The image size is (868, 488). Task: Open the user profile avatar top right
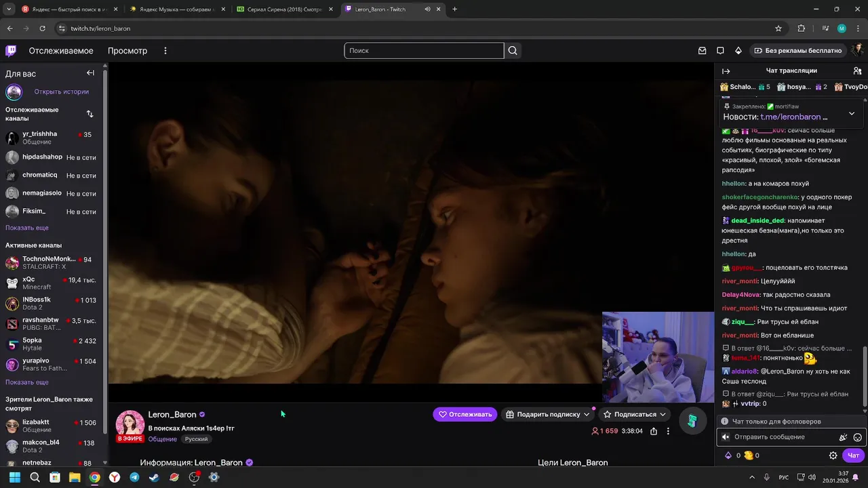[858, 51]
